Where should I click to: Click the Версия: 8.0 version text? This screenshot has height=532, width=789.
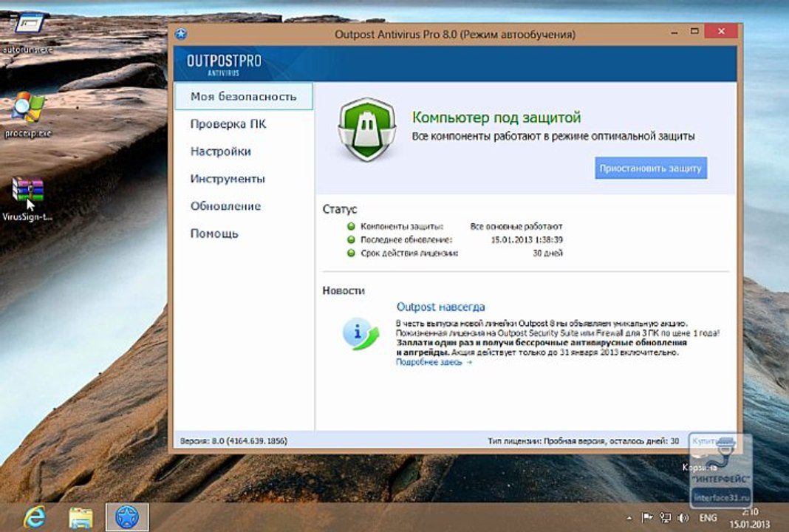(233, 441)
